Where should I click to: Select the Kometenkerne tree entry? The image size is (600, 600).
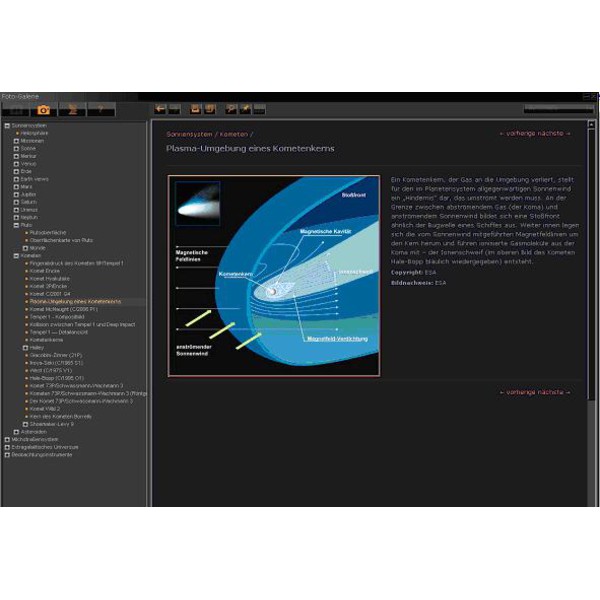pos(46,340)
